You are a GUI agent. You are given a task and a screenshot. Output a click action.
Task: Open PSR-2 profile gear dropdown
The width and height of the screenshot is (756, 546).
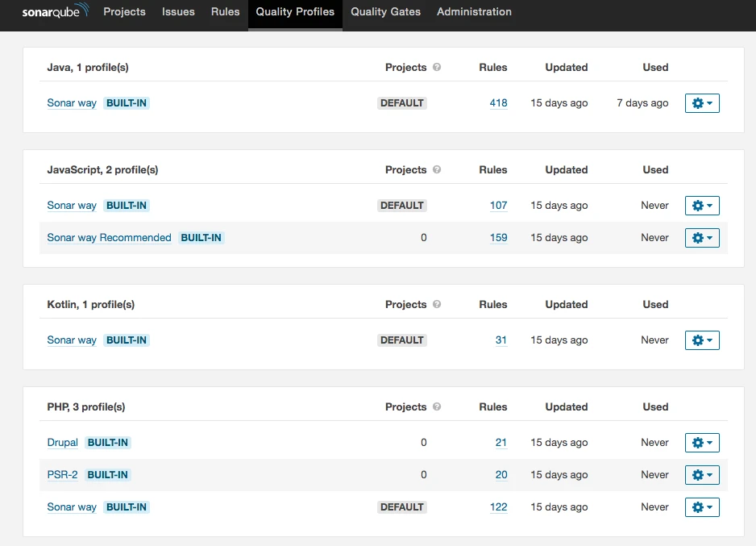pos(702,474)
